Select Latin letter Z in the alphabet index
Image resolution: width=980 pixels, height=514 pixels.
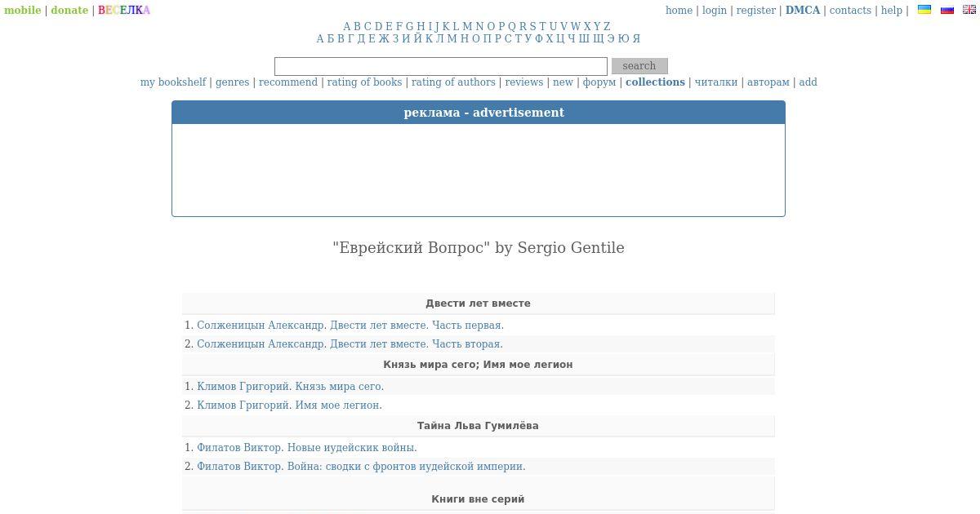607,27
